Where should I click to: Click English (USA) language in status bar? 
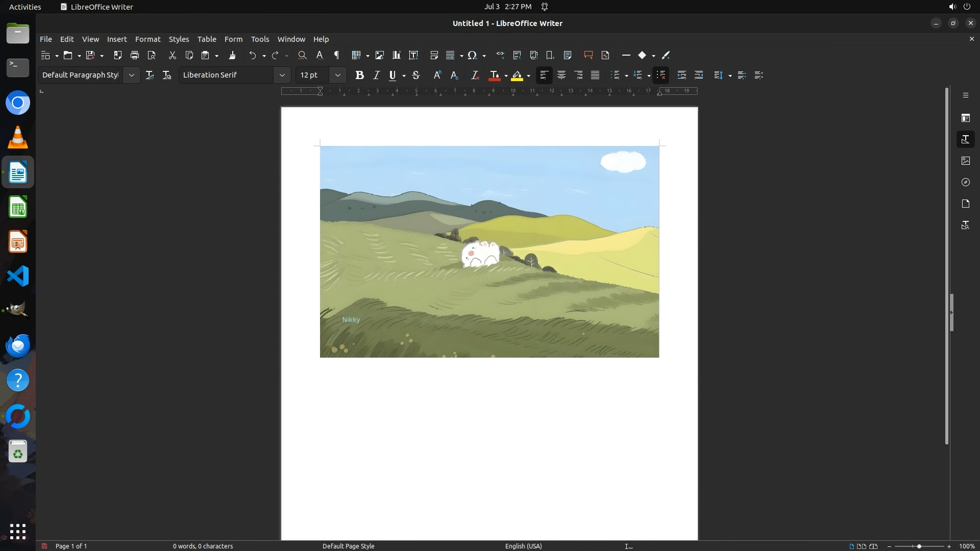[523, 546]
